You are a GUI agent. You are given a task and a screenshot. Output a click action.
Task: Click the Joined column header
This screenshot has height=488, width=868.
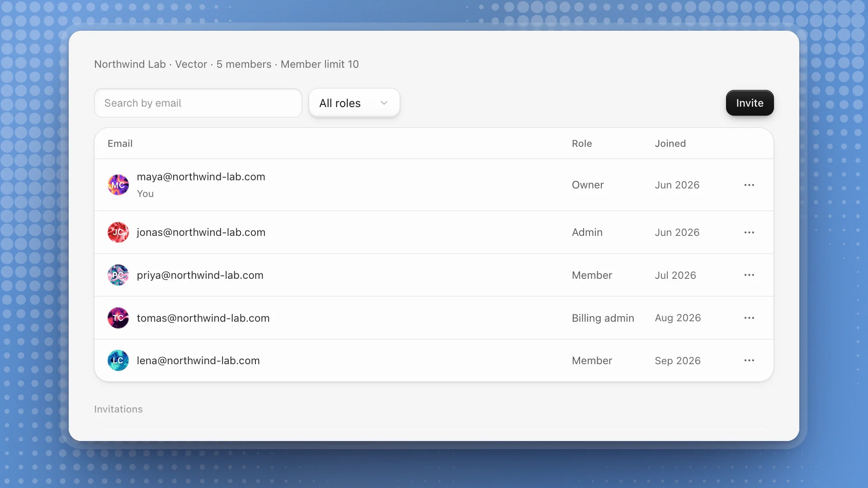670,144
